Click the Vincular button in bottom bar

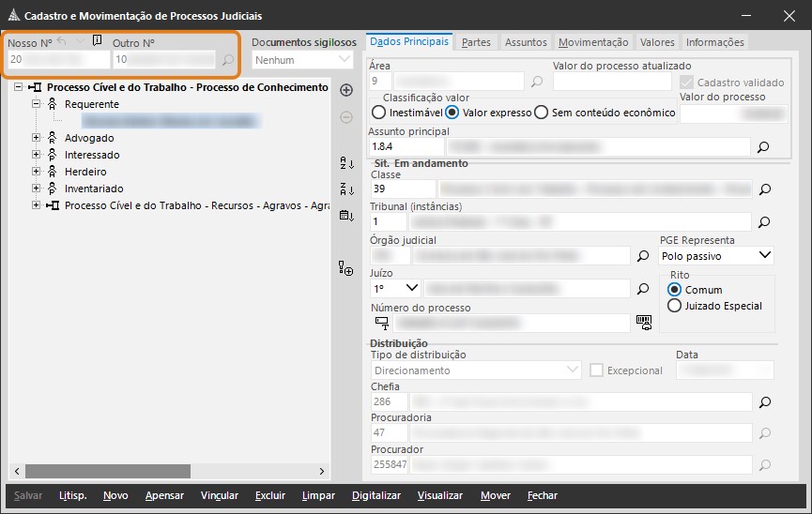point(219,495)
